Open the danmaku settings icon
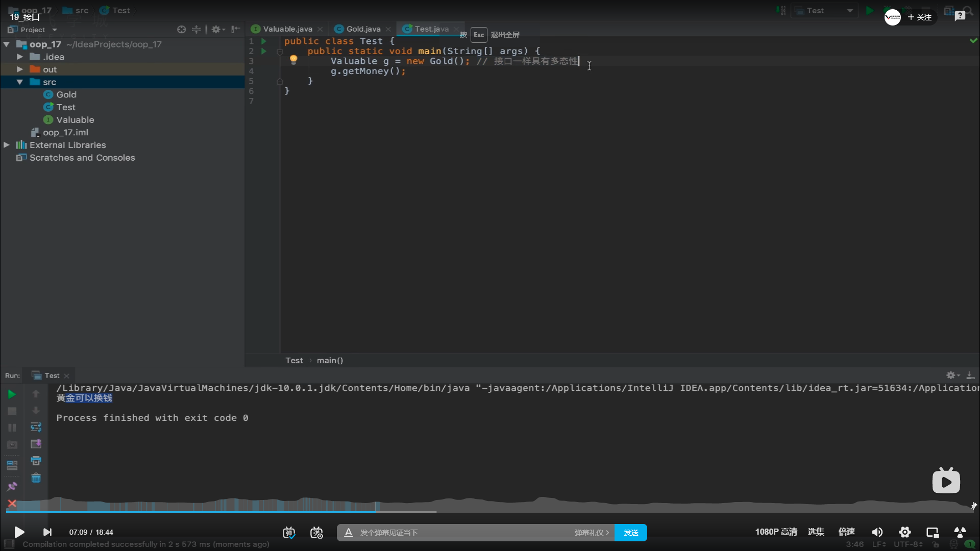The height and width of the screenshot is (551, 980). tap(316, 533)
